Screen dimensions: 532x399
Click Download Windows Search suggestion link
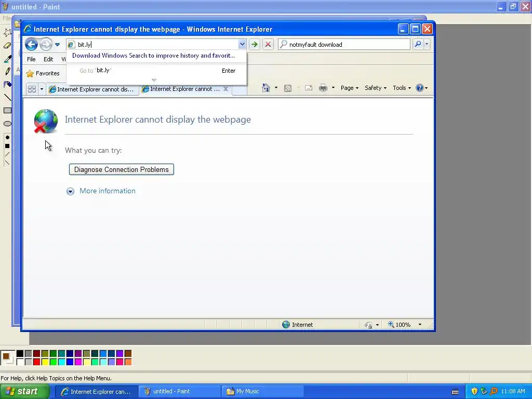[153, 56]
